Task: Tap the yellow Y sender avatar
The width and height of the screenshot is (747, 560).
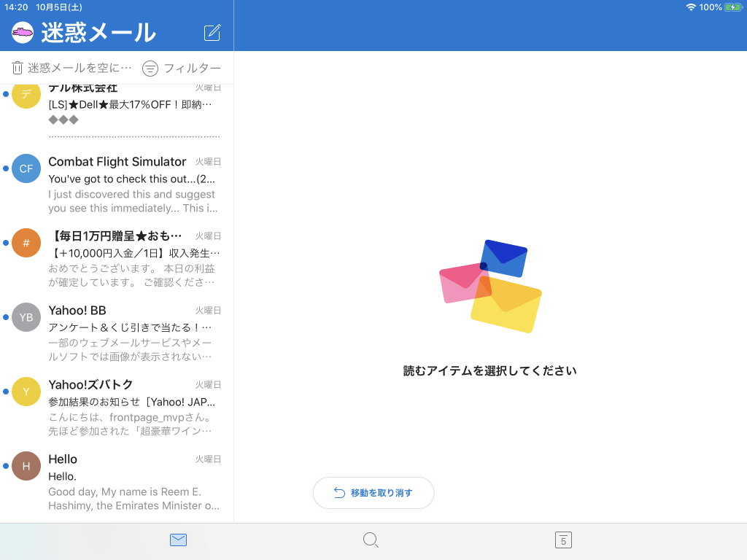Action: [x=26, y=392]
